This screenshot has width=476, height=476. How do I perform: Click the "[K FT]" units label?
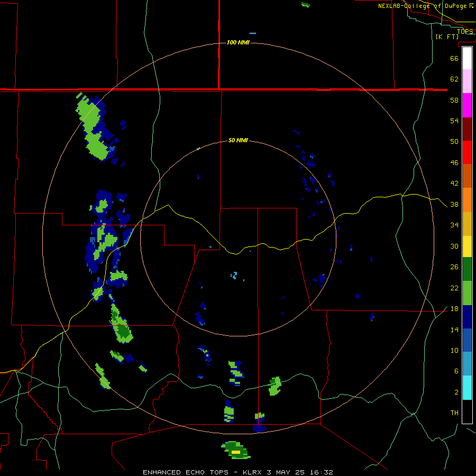(x=447, y=36)
